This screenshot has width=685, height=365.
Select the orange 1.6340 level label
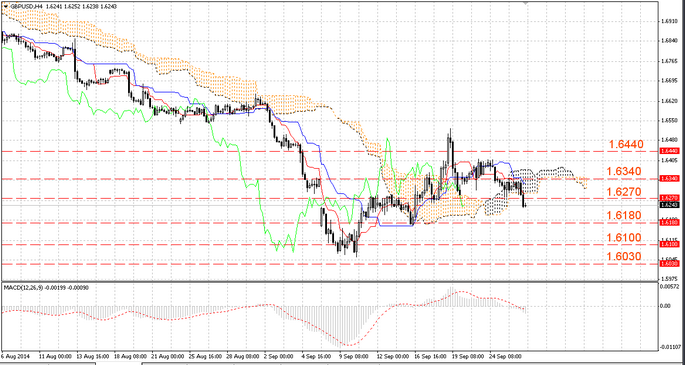(624, 171)
